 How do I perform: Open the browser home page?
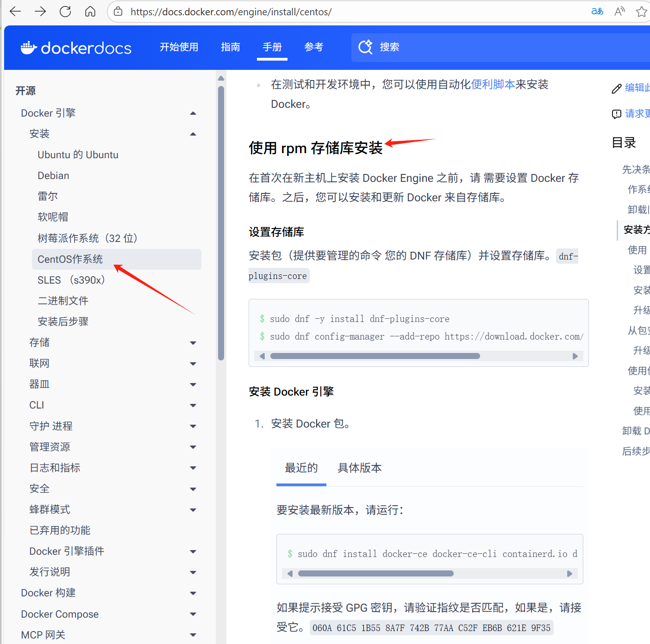click(90, 12)
